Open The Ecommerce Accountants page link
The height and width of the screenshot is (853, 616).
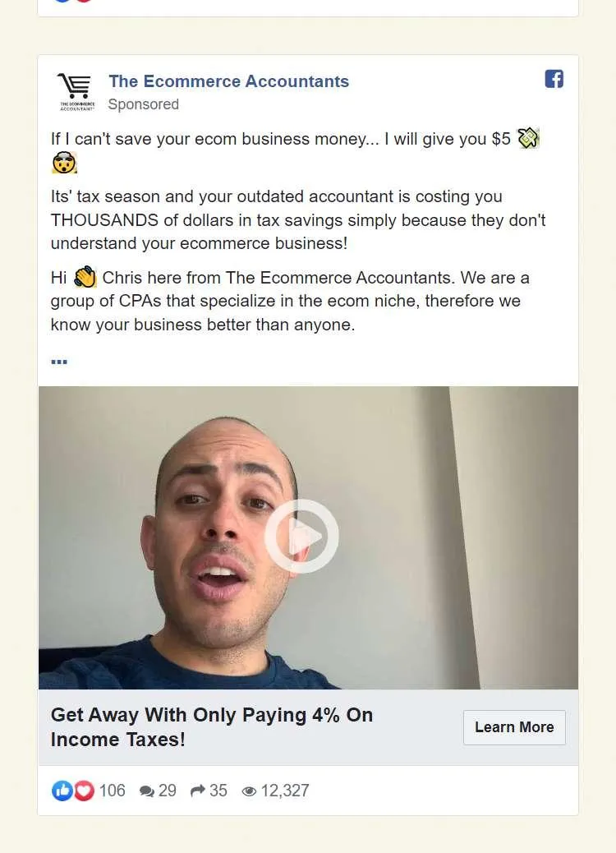pos(229,81)
